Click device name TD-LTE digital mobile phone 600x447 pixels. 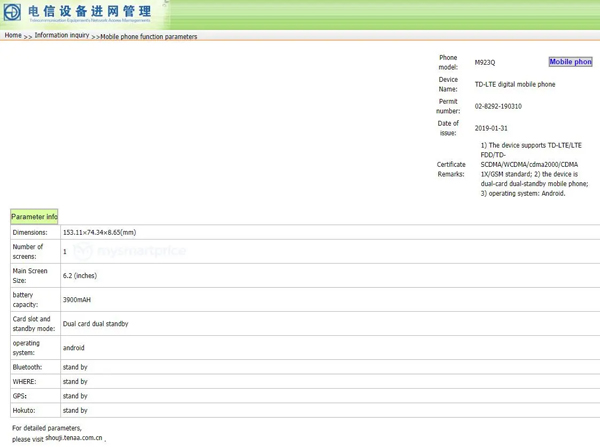pyautogui.click(x=515, y=84)
